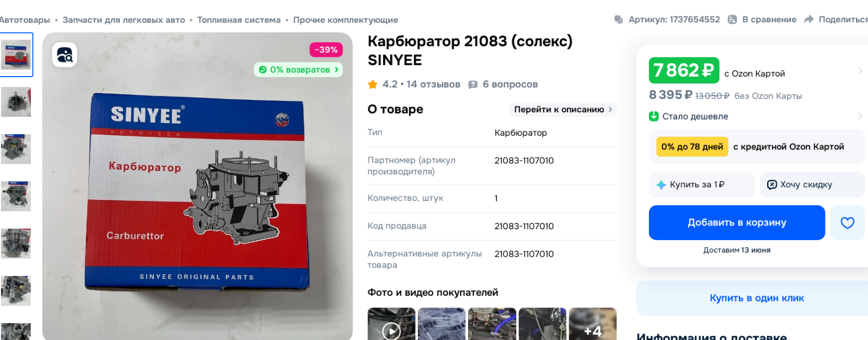Click Купить за 1₽ button
868x340 pixels.
[701, 185]
